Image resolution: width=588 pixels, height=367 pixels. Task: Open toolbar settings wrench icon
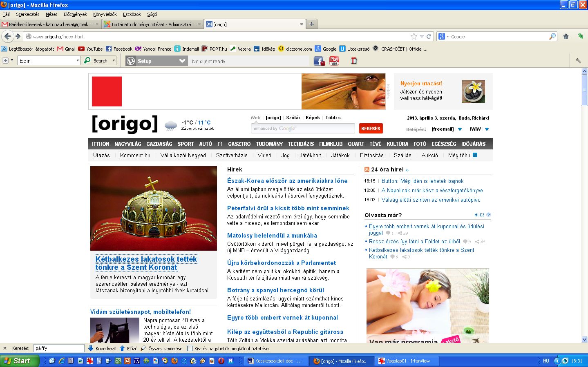point(578,61)
